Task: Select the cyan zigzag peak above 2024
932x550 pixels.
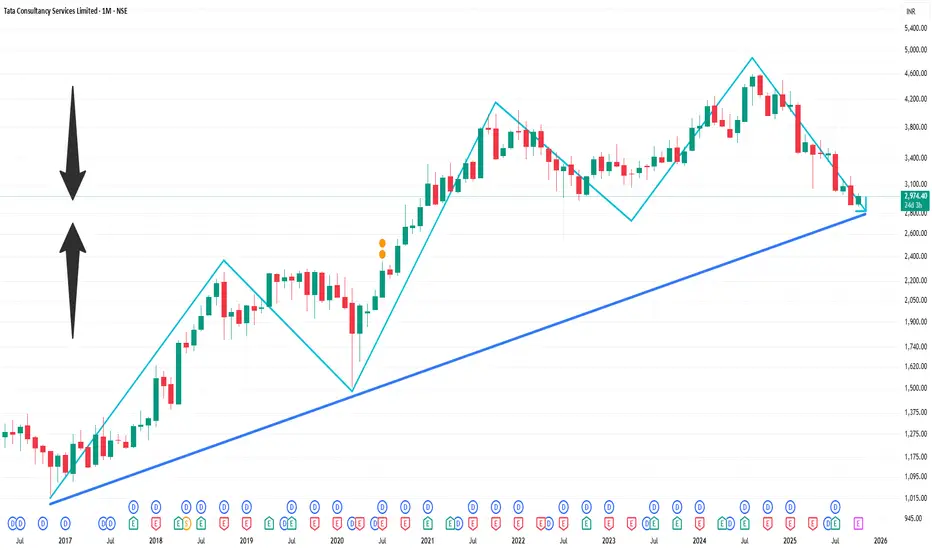Action: click(751, 59)
